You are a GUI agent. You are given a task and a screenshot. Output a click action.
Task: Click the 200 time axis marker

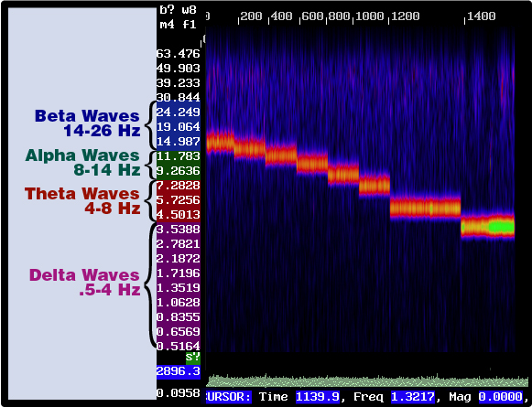coord(251,16)
